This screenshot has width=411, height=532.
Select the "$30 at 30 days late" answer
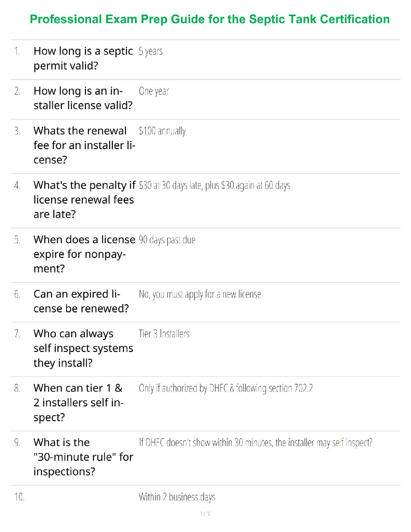(214, 185)
